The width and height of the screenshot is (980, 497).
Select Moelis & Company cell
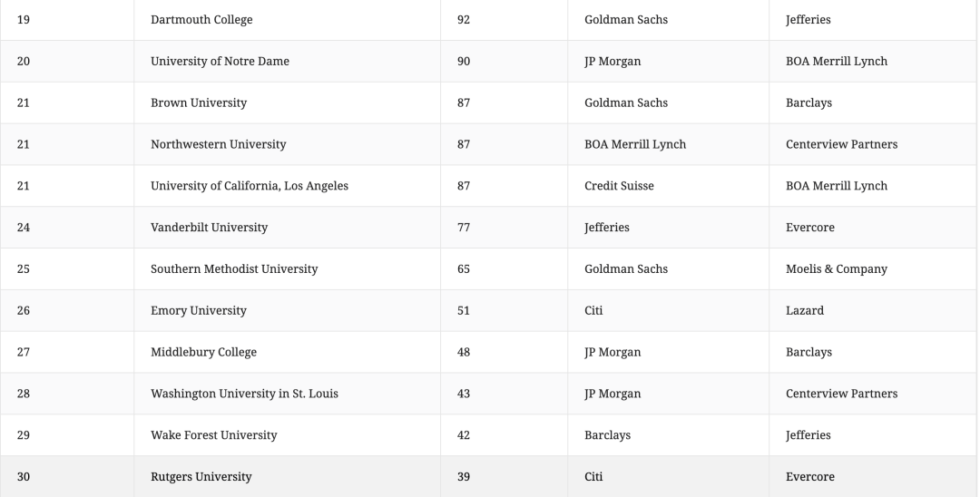[873, 269]
